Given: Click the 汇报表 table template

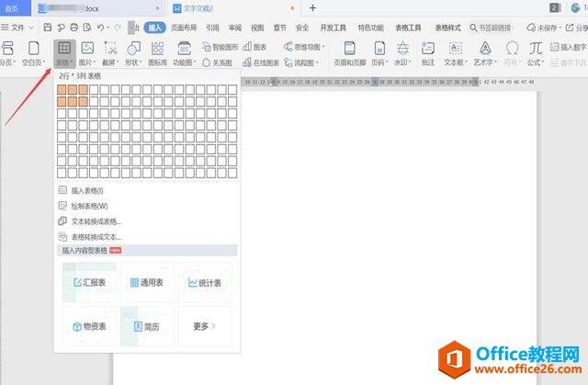Looking at the screenshot, I should pyautogui.click(x=88, y=283).
